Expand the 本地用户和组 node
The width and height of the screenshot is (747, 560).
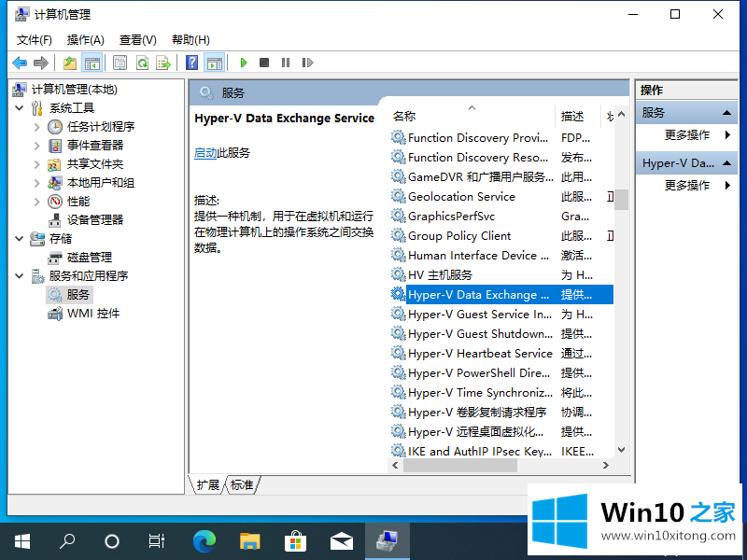tap(36, 183)
